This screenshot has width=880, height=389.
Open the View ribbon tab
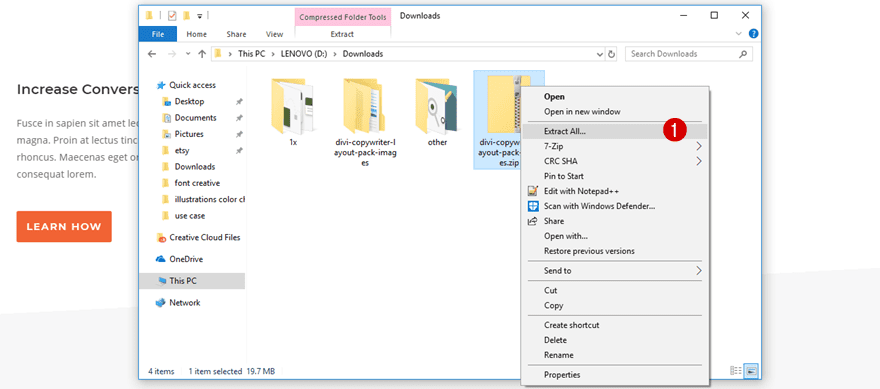[x=274, y=34]
